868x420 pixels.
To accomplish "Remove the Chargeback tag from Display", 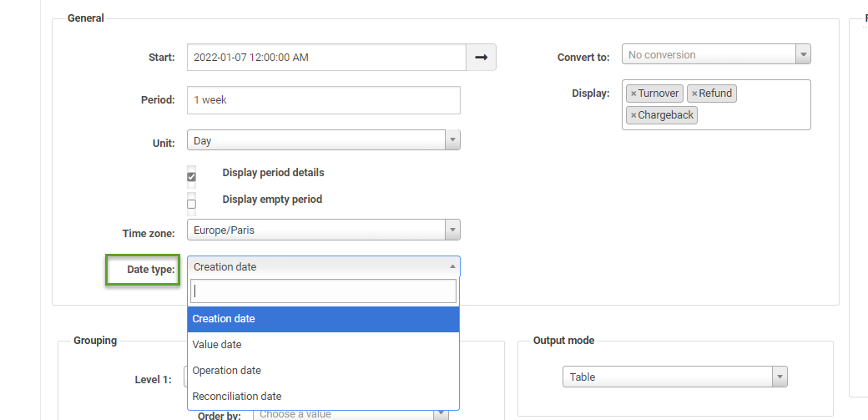I will pos(633,115).
